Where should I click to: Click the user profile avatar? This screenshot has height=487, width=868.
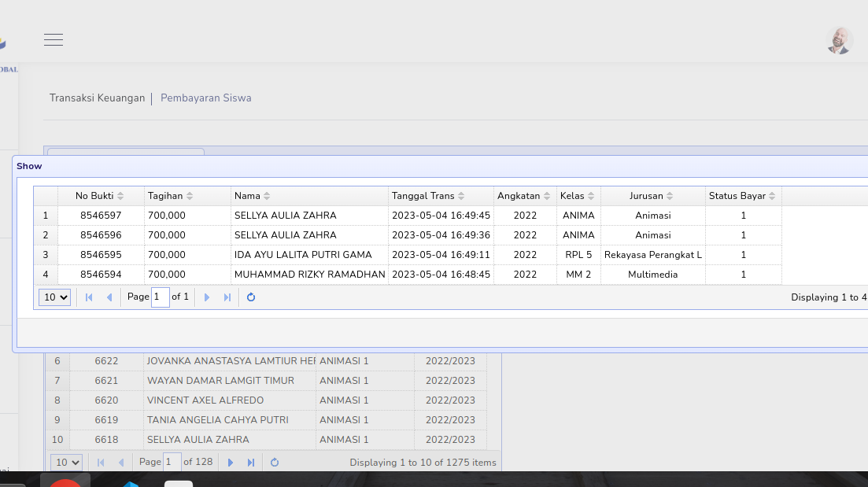(840, 40)
